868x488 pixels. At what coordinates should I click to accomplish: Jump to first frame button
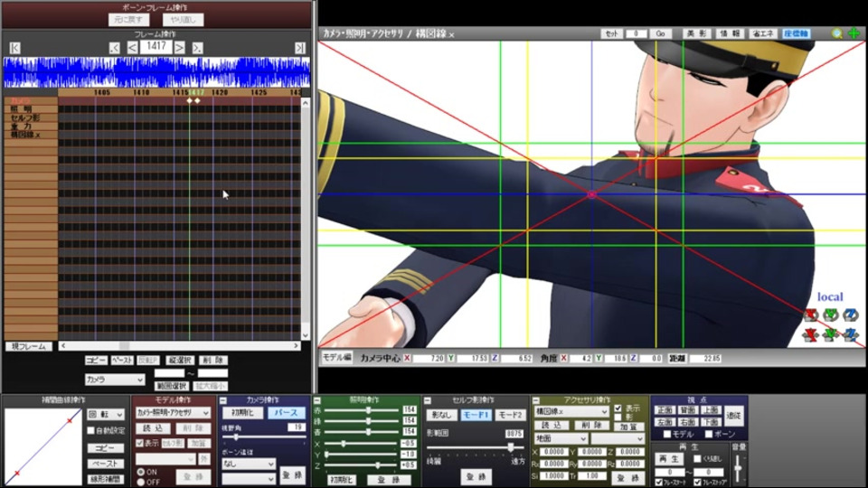pos(15,48)
